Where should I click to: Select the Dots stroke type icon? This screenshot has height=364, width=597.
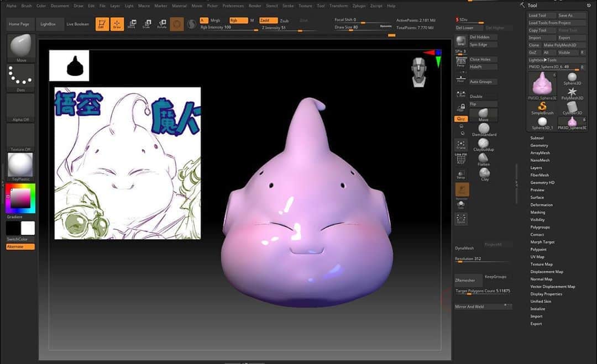tap(20, 77)
